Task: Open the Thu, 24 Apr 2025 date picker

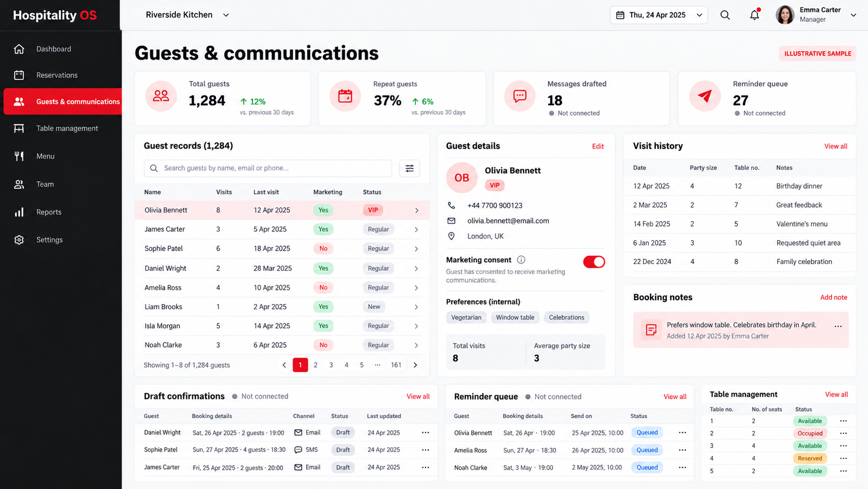Action: (x=659, y=15)
